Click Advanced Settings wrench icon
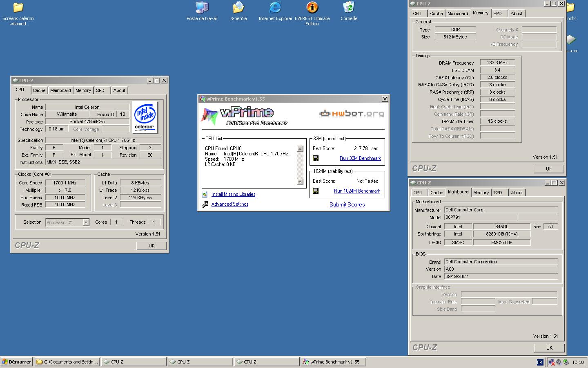This screenshot has width=588, height=368. coord(205,204)
